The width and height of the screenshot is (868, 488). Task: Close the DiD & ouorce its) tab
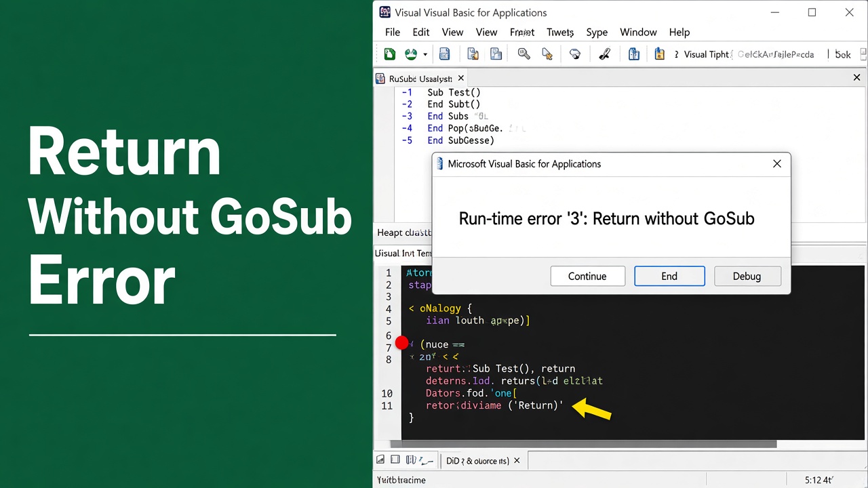(x=517, y=461)
